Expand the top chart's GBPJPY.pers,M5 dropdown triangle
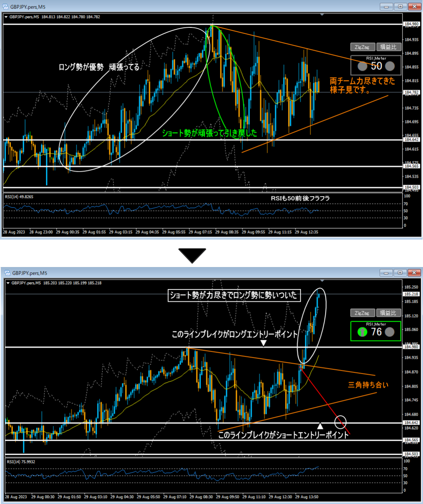The height and width of the screenshot is (504, 423). 6,17
